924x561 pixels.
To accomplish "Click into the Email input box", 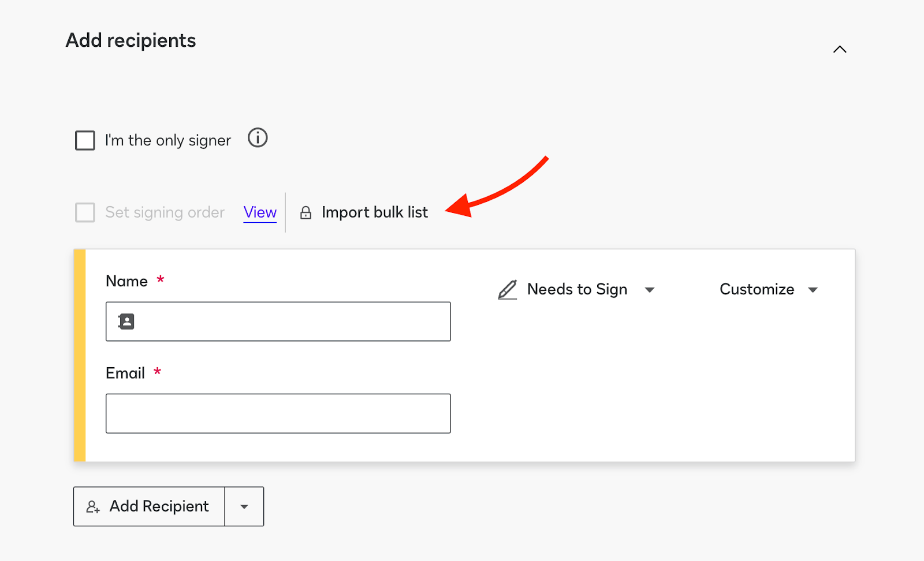I will pos(278,413).
